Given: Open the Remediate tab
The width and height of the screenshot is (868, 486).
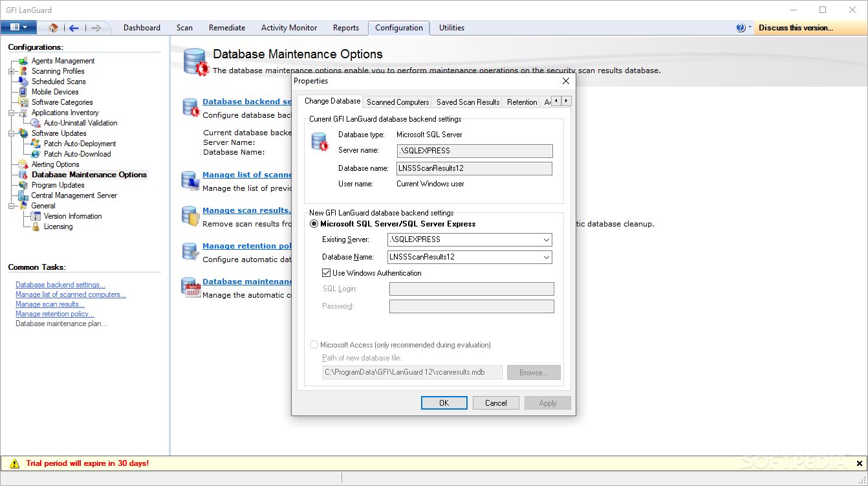Looking at the screenshot, I should point(227,28).
